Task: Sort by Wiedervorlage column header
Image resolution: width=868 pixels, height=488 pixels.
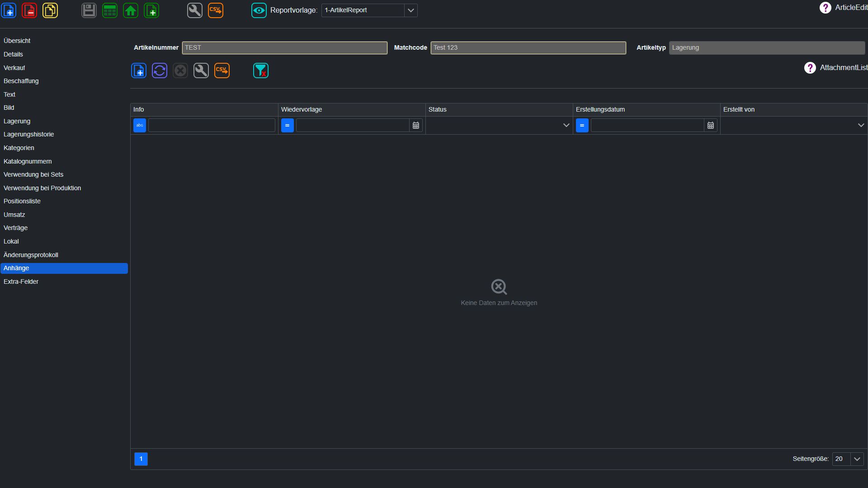Action: pyautogui.click(x=352, y=110)
